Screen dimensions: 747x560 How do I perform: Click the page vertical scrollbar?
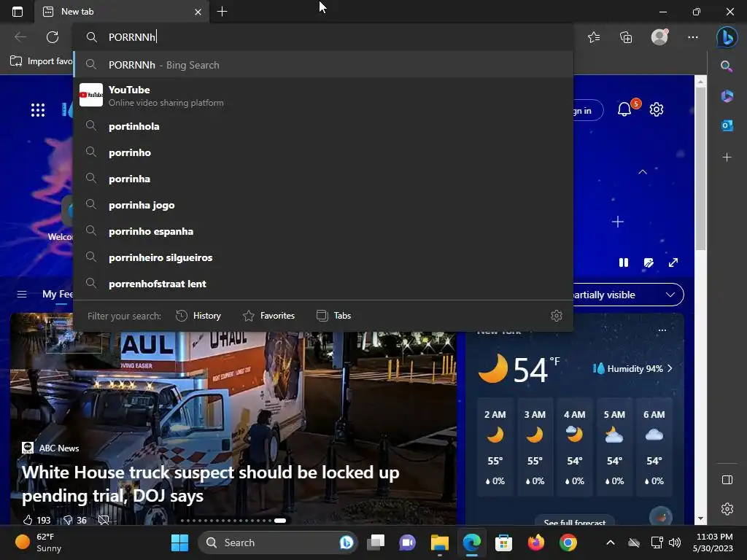tap(700, 169)
